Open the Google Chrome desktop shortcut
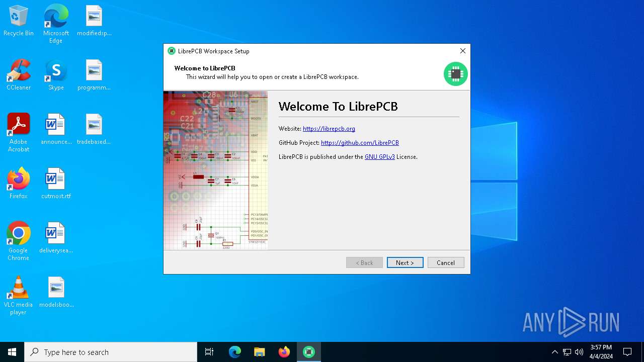Viewport: 644px width, 362px height. (19, 241)
